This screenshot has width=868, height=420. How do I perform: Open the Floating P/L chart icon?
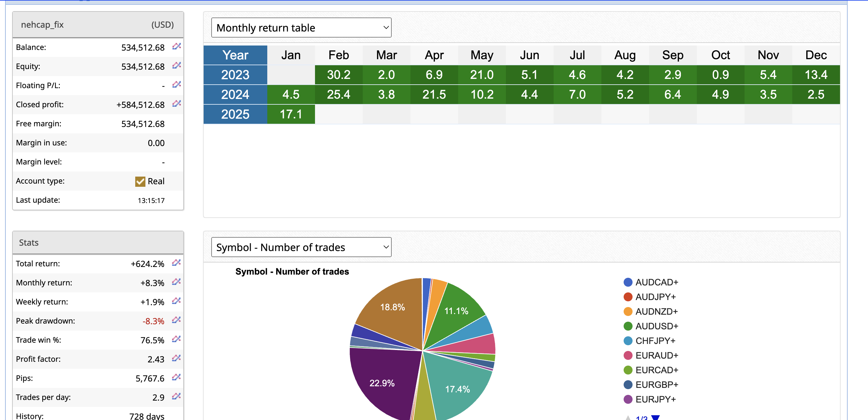(177, 84)
